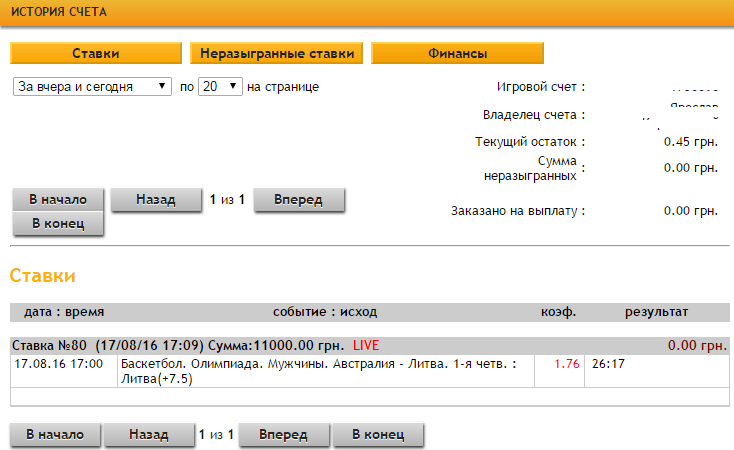Click the 'История счета' page header
Viewport: 734px width, 450px height.
click(59, 12)
